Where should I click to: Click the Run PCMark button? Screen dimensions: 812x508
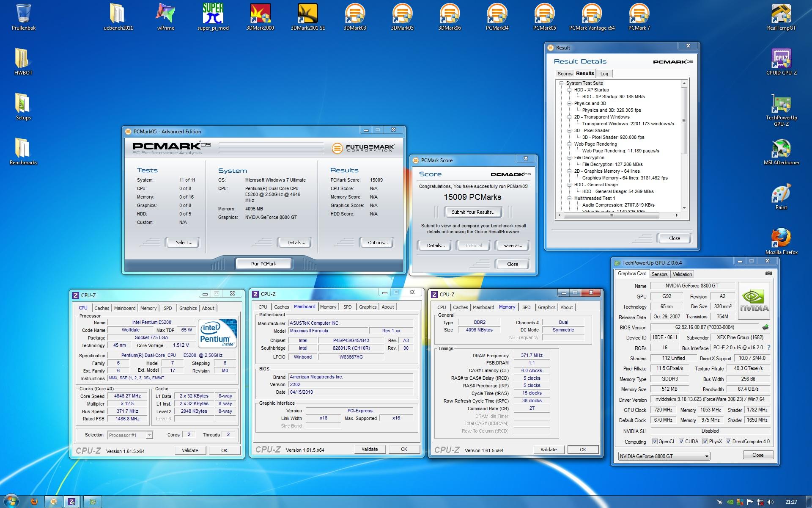(263, 264)
